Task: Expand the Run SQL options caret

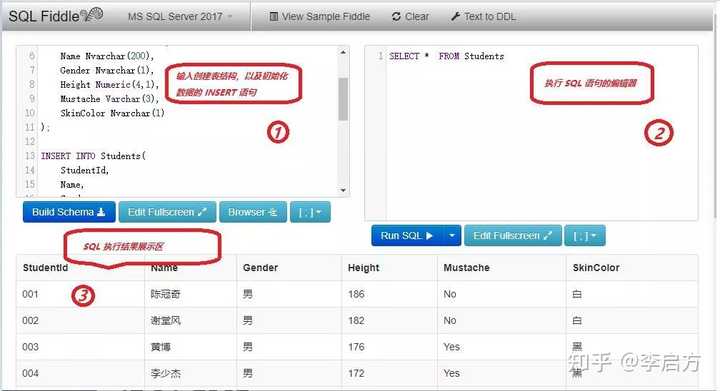Action: (x=452, y=235)
